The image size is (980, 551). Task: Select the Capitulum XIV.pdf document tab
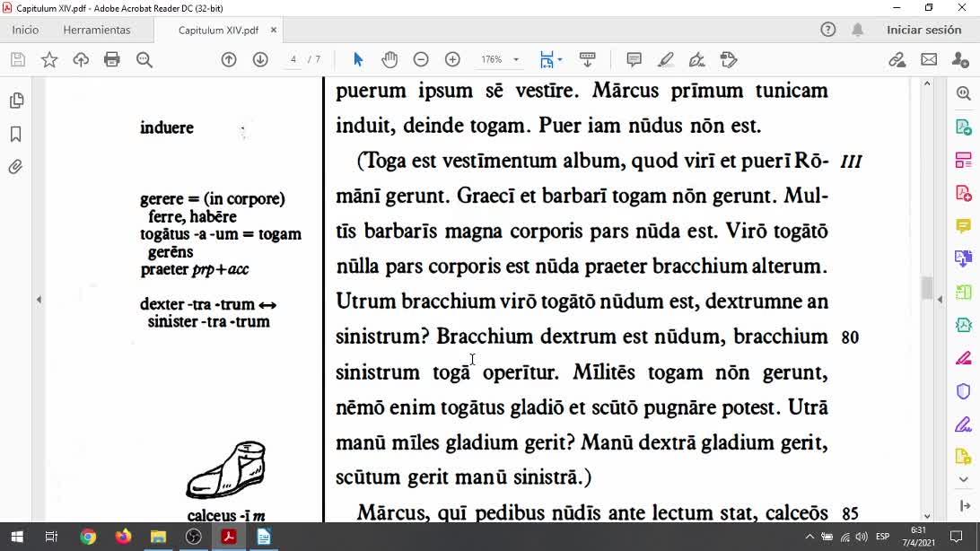[218, 30]
